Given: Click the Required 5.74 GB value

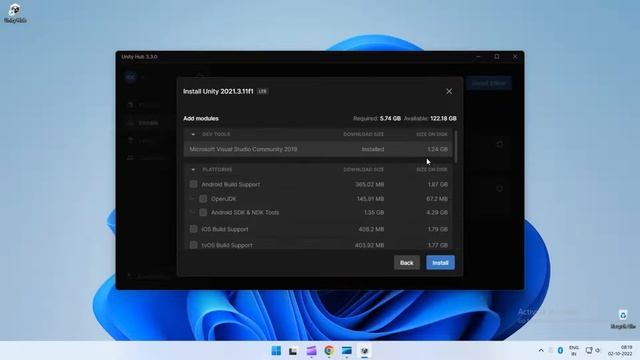Looking at the screenshot, I should 390,118.
